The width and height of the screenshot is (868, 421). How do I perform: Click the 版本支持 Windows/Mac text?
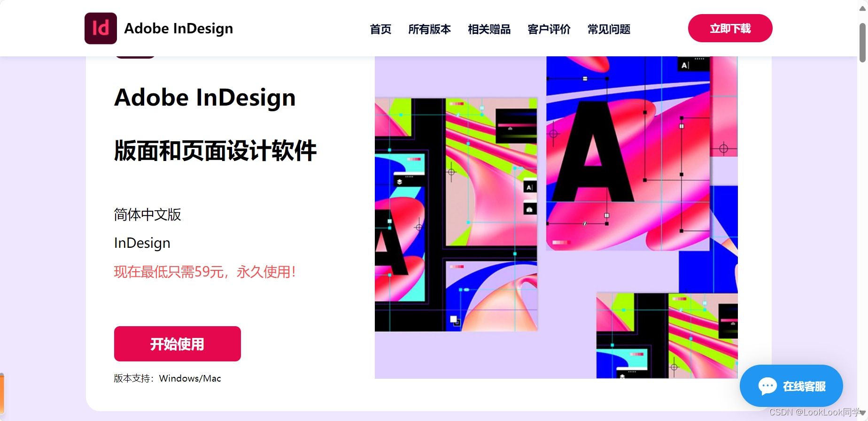tap(167, 378)
